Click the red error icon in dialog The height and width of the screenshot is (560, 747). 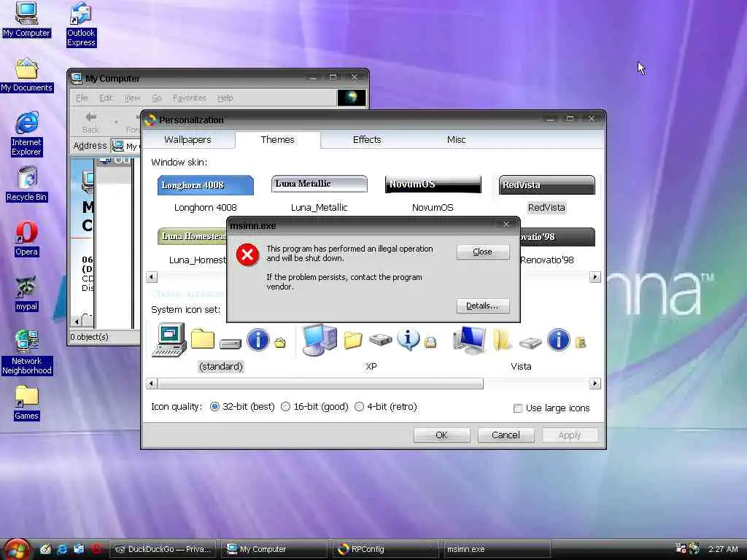click(247, 254)
